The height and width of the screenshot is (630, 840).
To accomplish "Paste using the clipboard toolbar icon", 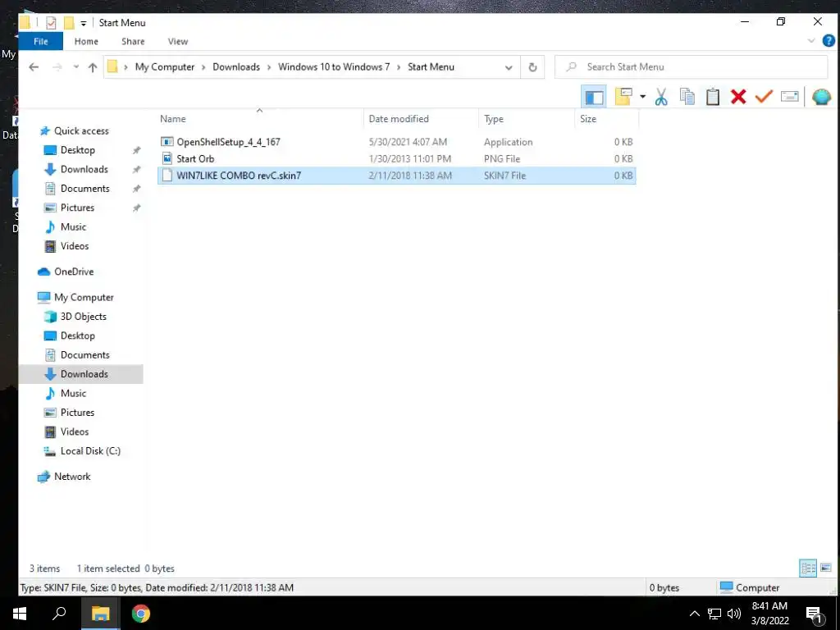I will (713, 97).
